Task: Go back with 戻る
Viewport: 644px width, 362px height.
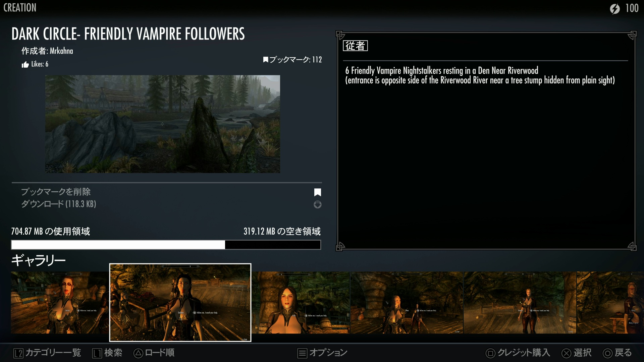Action: tap(623, 353)
